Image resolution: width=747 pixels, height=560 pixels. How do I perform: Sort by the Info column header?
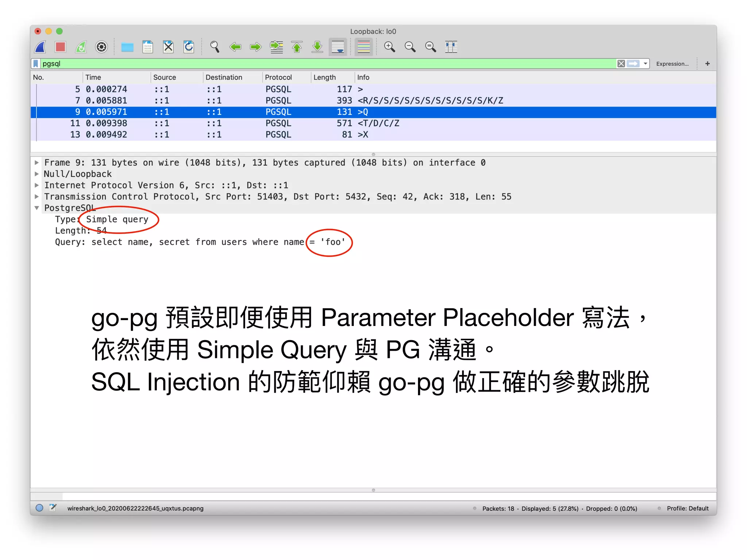click(535, 77)
